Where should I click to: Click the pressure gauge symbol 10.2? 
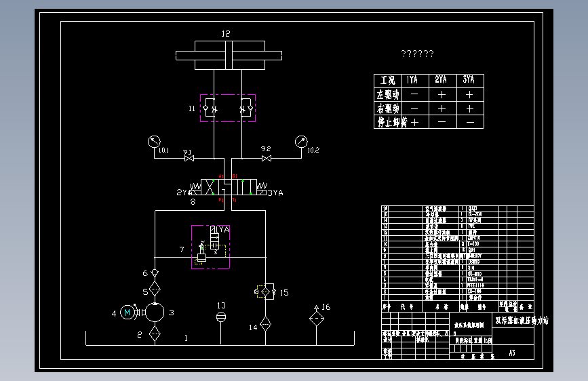pos(301,142)
